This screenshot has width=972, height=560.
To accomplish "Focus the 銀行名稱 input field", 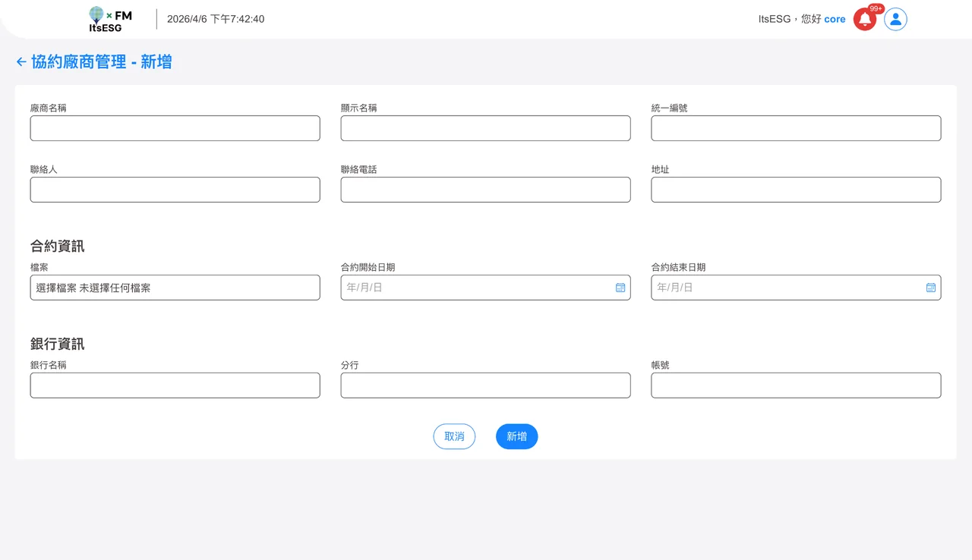I will [x=175, y=385].
